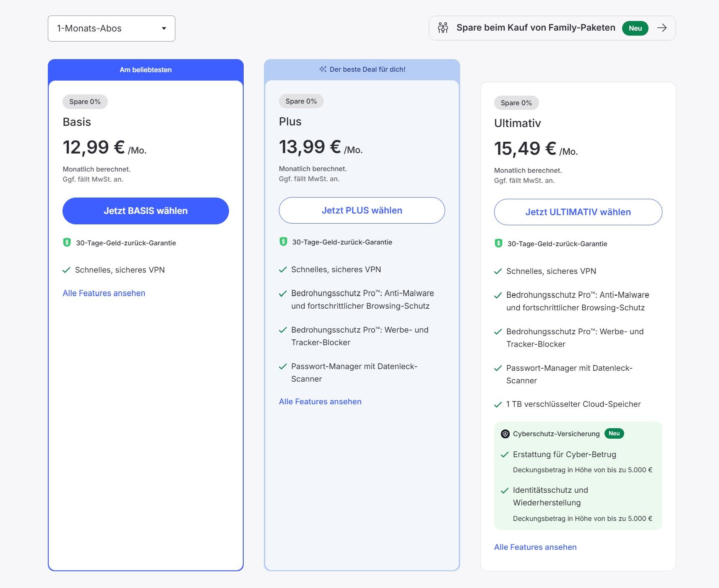Click the sparkle icon next to Der beste Deal
Viewport: 719px width, 588px height.
[323, 69]
